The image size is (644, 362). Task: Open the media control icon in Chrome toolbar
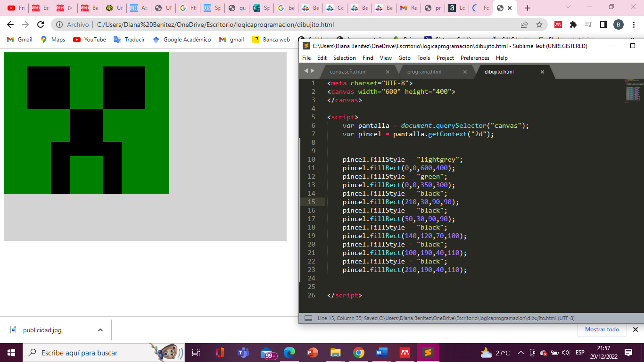tap(588, 25)
